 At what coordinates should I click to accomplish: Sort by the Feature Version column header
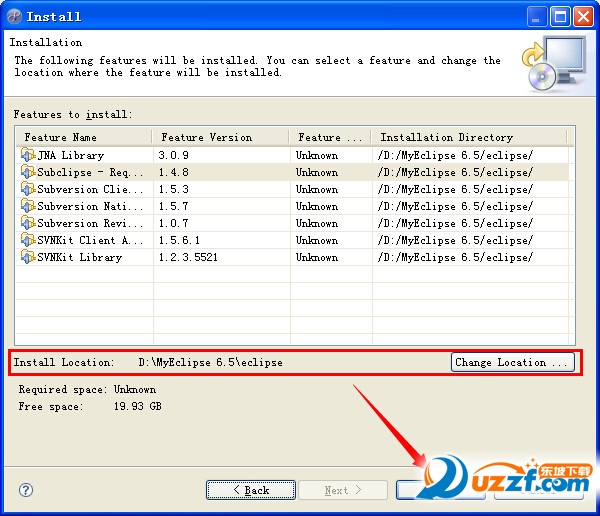point(220,137)
